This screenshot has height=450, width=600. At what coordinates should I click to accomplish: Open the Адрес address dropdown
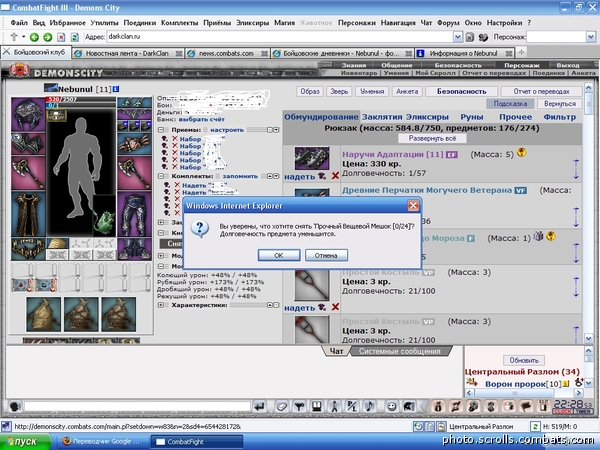click(458, 37)
